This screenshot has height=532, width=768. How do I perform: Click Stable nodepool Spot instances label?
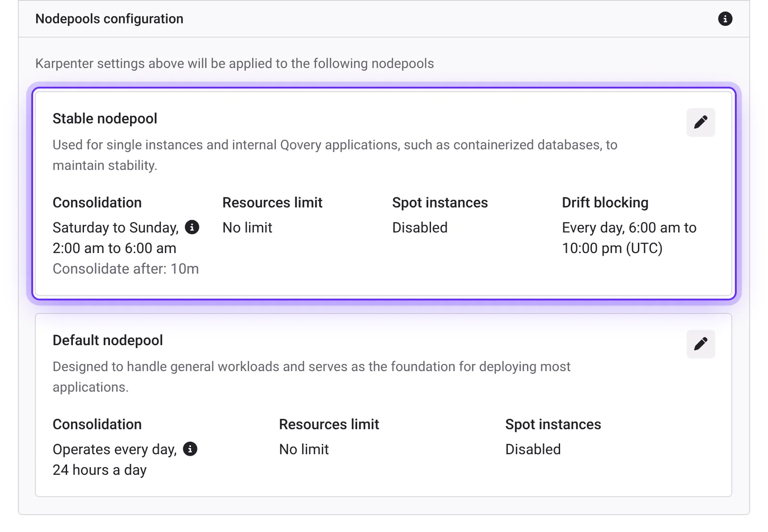pyautogui.click(x=440, y=203)
